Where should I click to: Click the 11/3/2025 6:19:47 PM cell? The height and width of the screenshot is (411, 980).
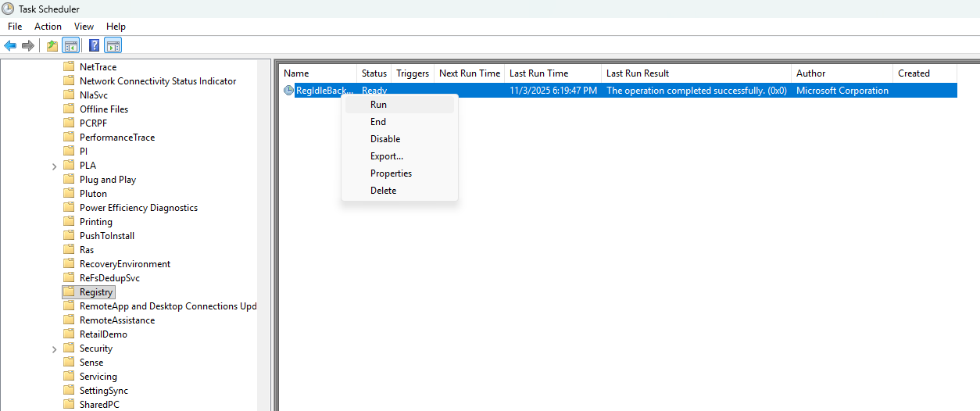[x=553, y=91]
